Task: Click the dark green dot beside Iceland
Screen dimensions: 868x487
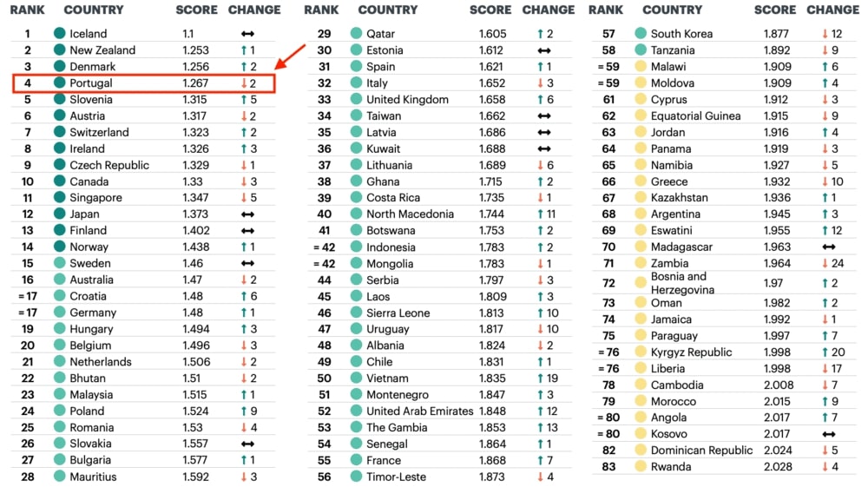Action: (59, 34)
